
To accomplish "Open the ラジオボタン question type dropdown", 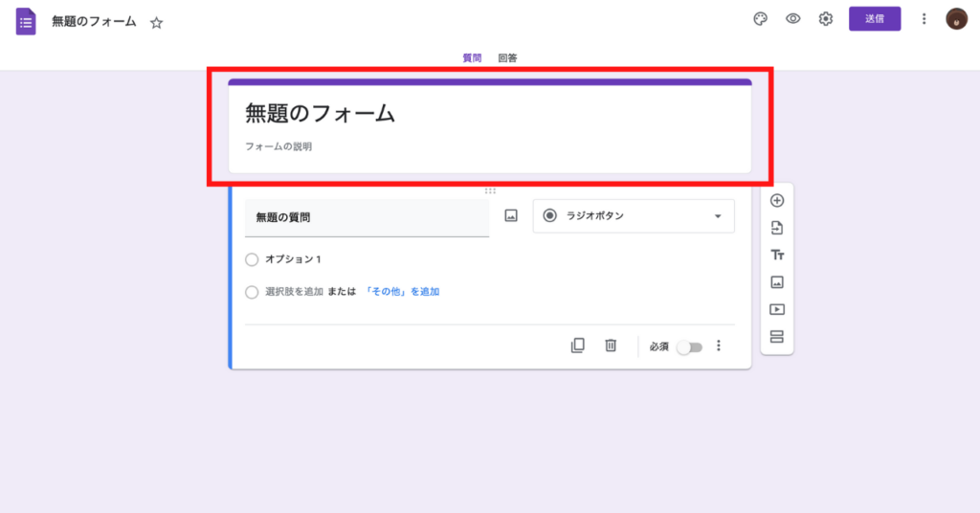I will [634, 216].
